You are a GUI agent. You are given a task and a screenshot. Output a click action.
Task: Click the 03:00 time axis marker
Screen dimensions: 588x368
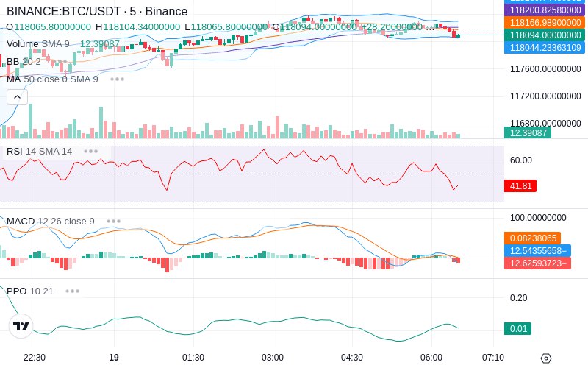(273, 358)
